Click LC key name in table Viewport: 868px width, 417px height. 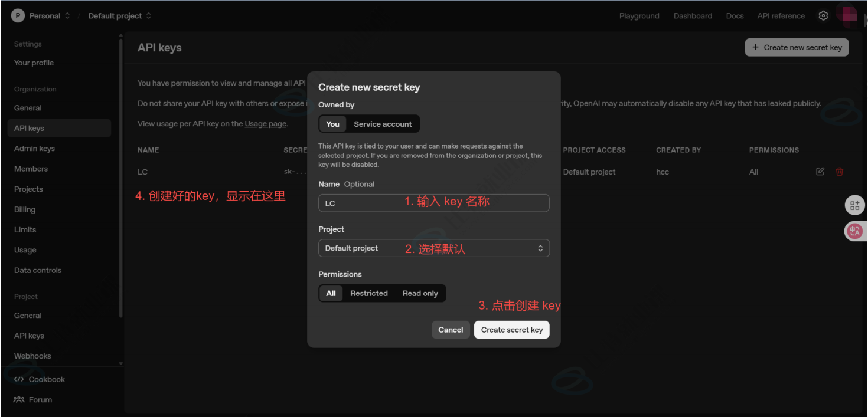pos(142,172)
